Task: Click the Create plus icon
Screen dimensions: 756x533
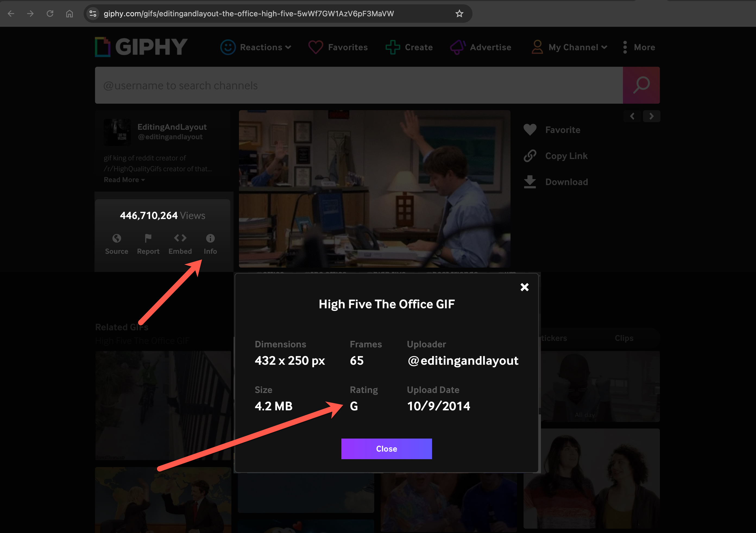Action: point(393,47)
